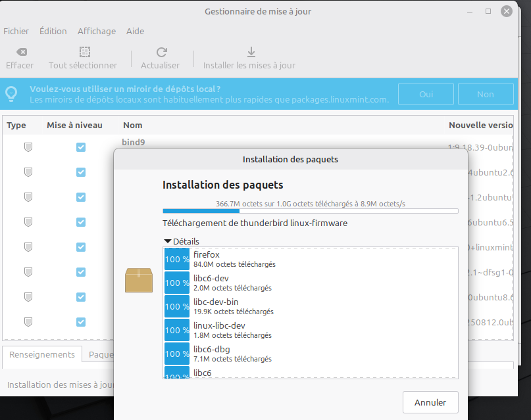The width and height of the screenshot is (531, 420).
Task: Click Non to decline local mirror
Action: click(486, 94)
